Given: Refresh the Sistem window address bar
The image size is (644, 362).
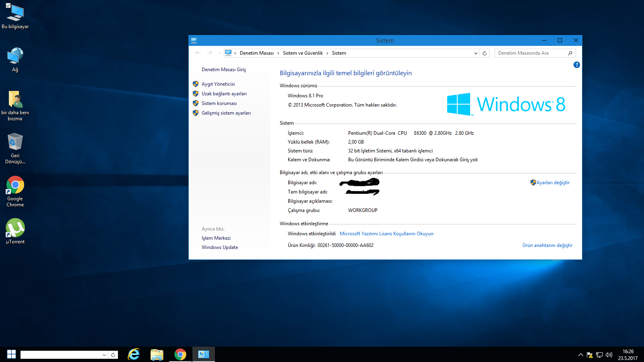Looking at the screenshot, I should point(485,53).
